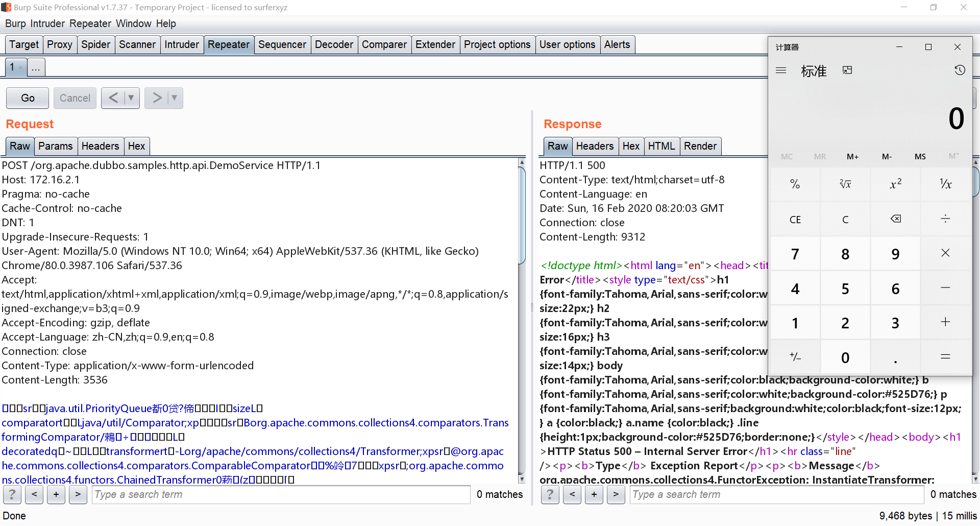Switch to the Scanner tab
The width and height of the screenshot is (980, 526).
tap(137, 44)
